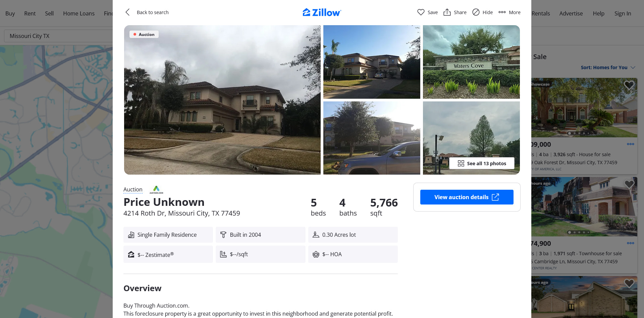Toggle favorite heart on third listing card
The image size is (644, 318).
629,283
